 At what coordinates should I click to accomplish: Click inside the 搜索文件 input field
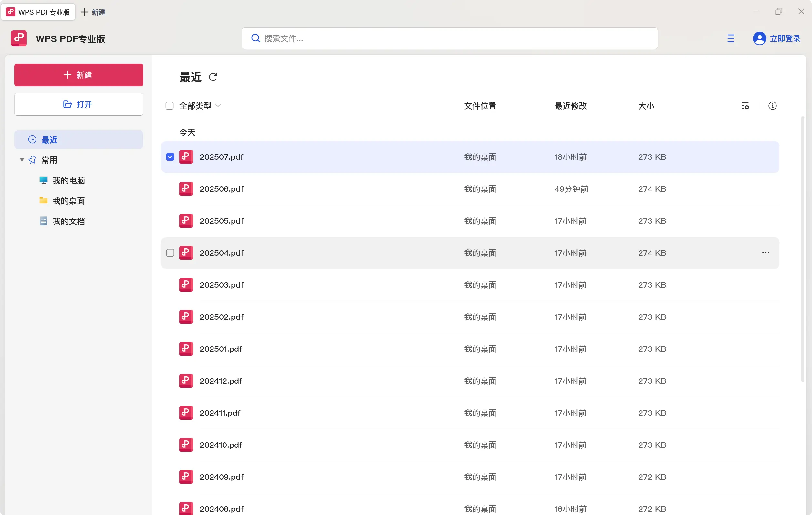[x=371, y=38]
